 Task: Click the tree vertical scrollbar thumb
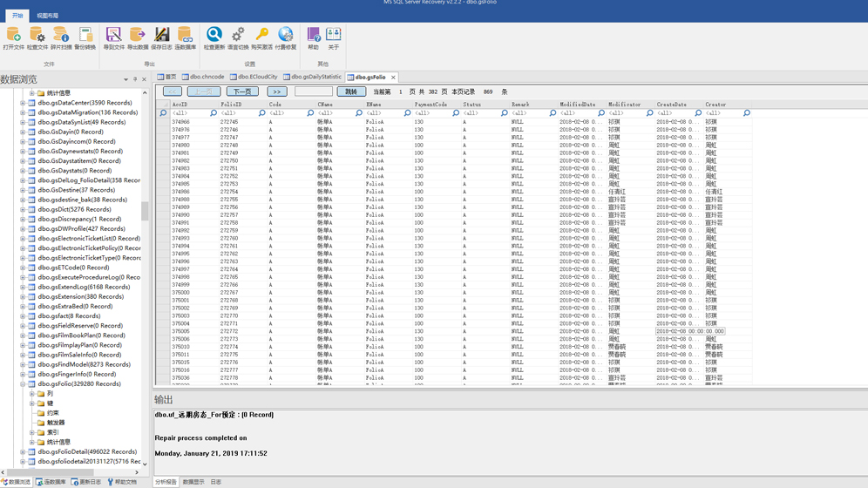[145, 211]
